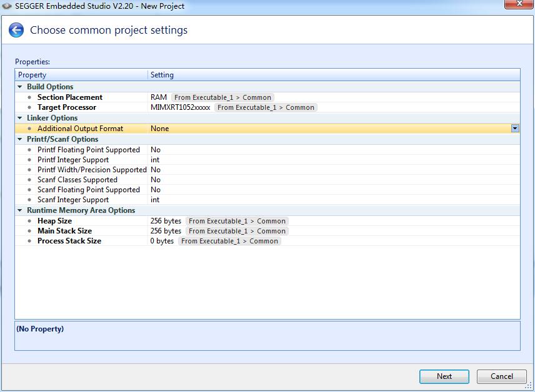This screenshot has height=392, width=535.
Task: Click Next to continue
Action: [444, 376]
